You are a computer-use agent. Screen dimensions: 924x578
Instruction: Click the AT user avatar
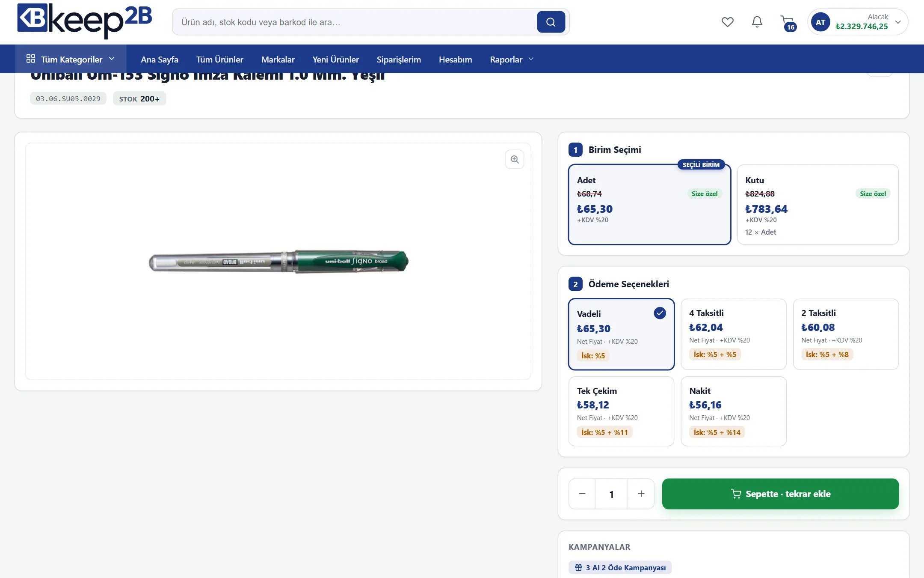click(820, 22)
